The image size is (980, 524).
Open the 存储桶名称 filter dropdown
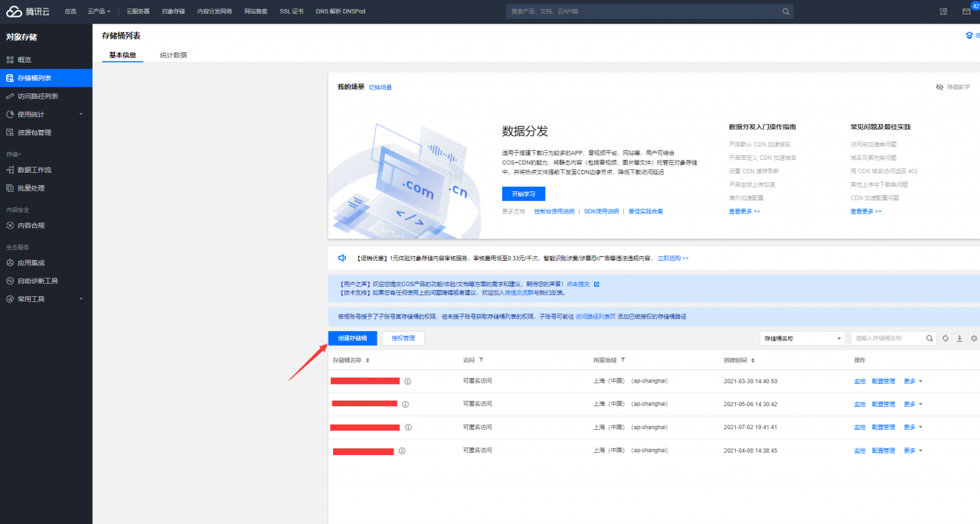pyautogui.click(x=801, y=337)
